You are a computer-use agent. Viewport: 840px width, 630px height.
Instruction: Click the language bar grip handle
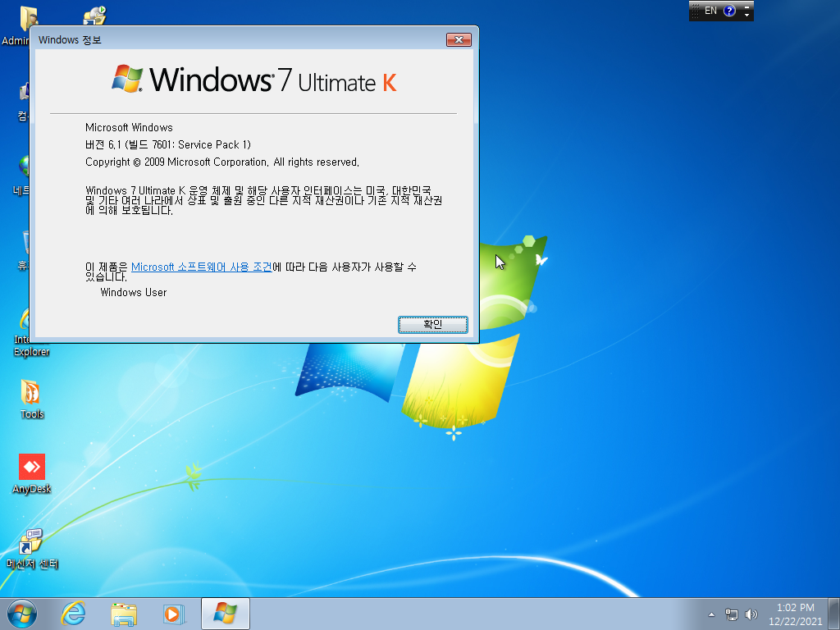[696, 11]
